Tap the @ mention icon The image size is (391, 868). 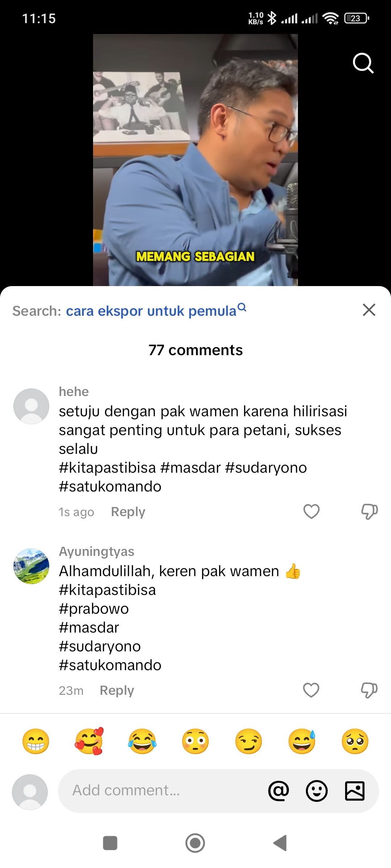pyautogui.click(x=278, y=791)
